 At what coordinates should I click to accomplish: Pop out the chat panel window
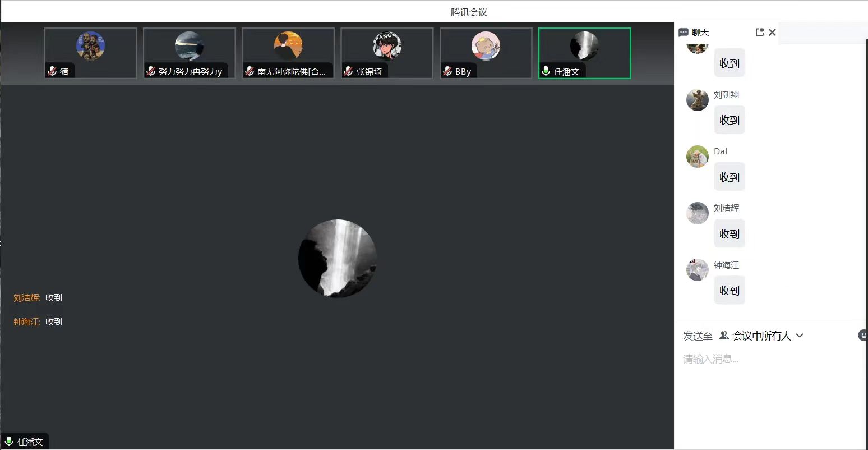(759, 33)
